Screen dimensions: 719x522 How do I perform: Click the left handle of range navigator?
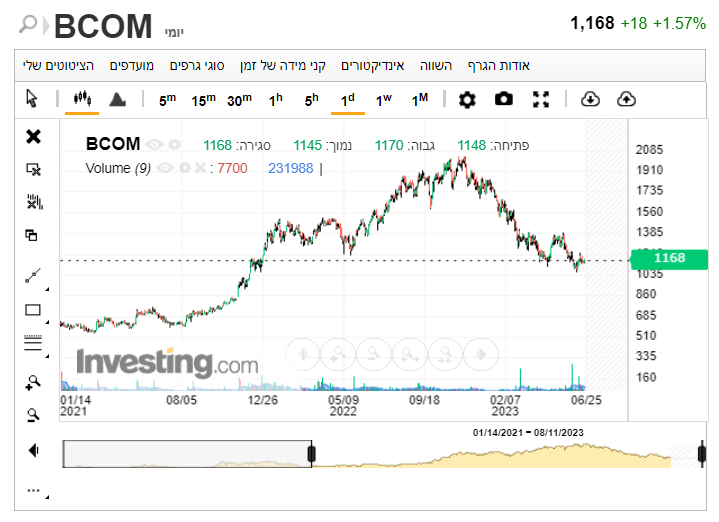pyautogui.click(x=312, y=454)
